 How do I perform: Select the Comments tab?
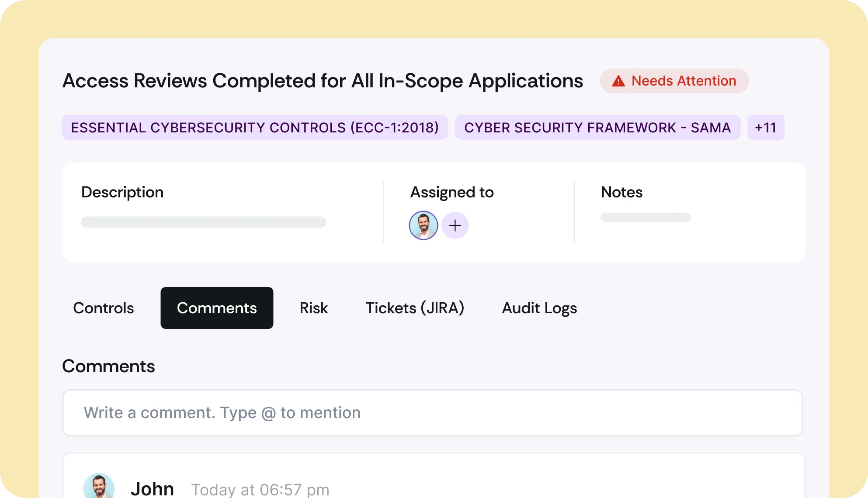tap(217, 308)
